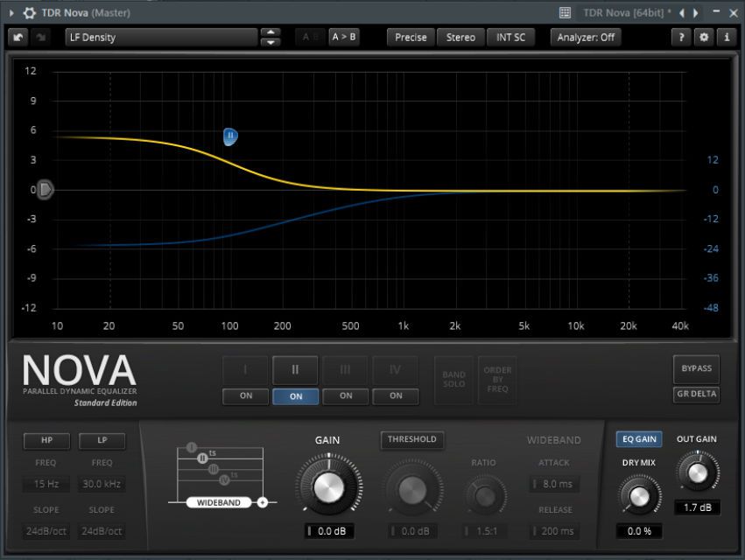Toggle band II ON switch

(296, 396)
